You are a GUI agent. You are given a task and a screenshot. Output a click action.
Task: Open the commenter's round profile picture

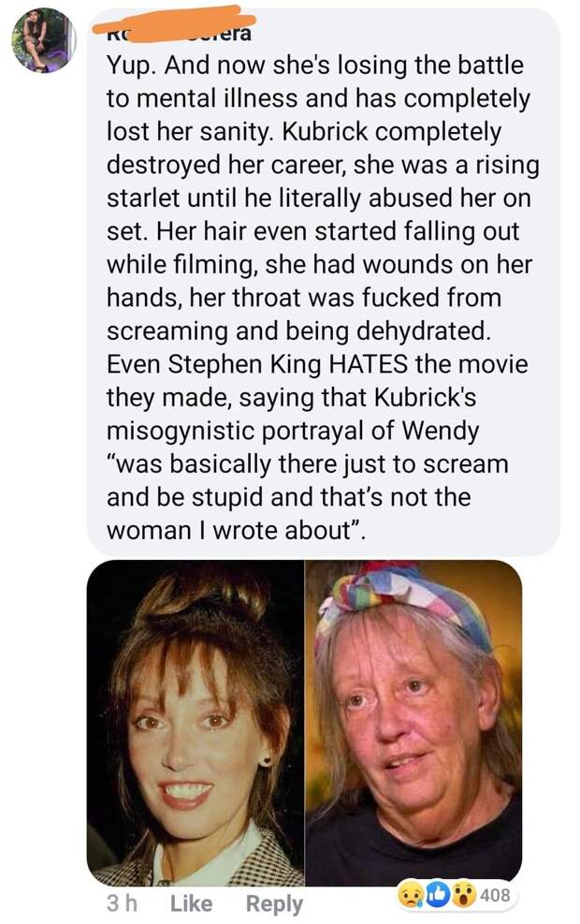[44, 40]
